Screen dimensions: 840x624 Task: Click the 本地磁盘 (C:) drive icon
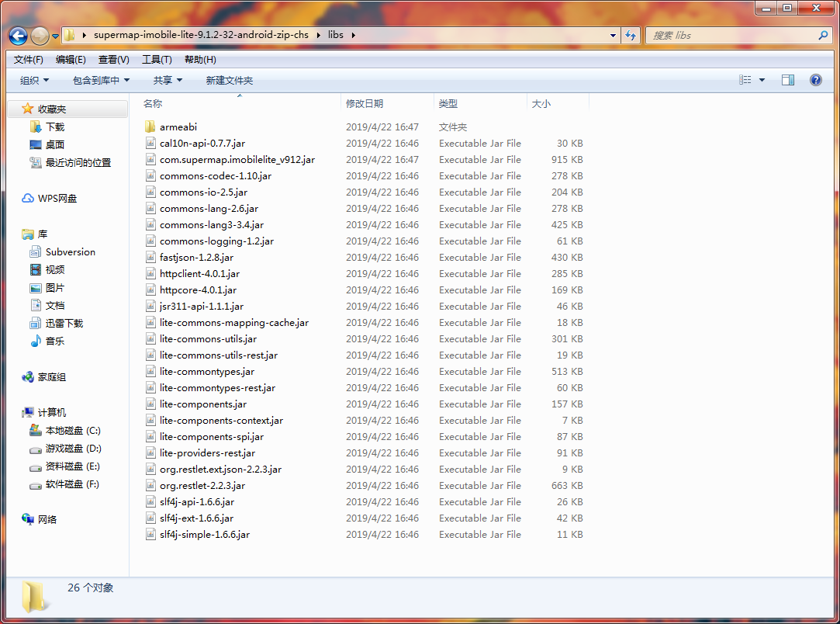(36, 431)
